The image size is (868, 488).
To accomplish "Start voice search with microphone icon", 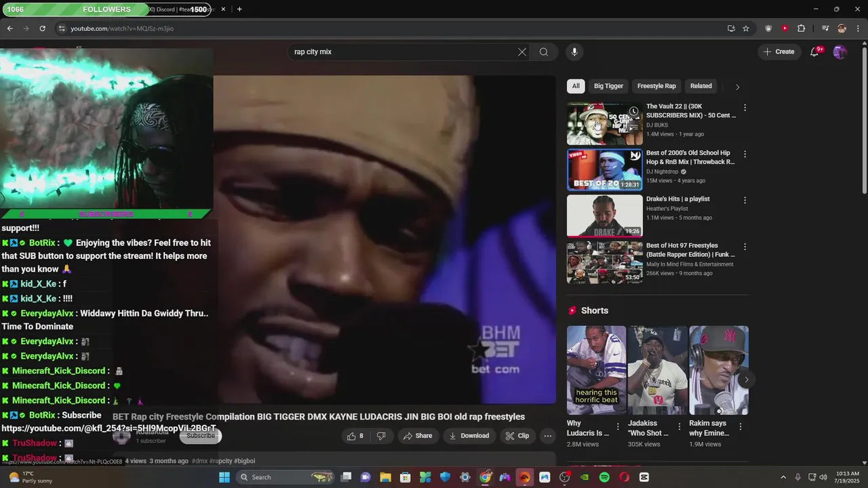I will [574, 52].
